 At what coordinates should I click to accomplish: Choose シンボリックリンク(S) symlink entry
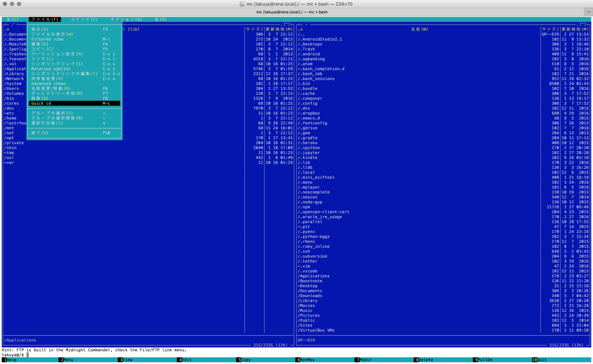(x=74, y=64)
